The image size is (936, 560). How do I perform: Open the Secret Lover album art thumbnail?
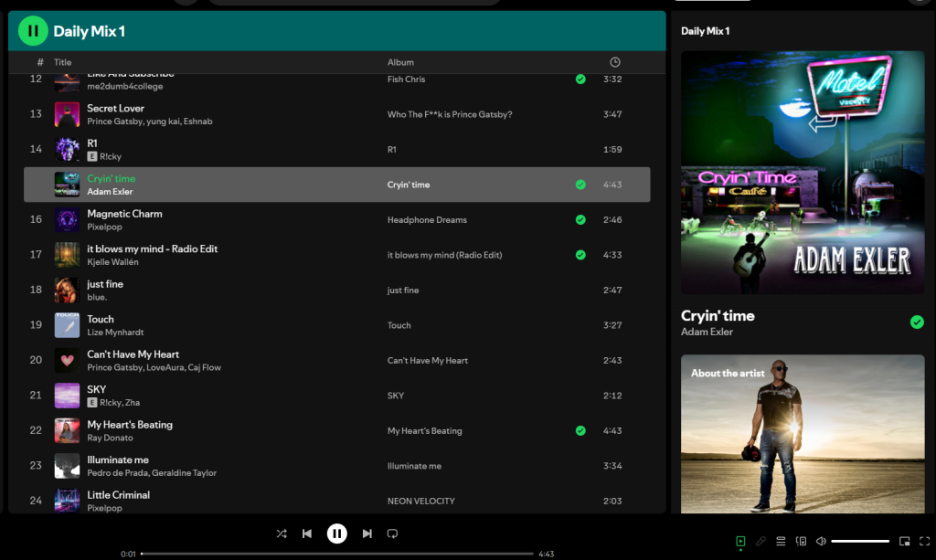click(67, 114)
